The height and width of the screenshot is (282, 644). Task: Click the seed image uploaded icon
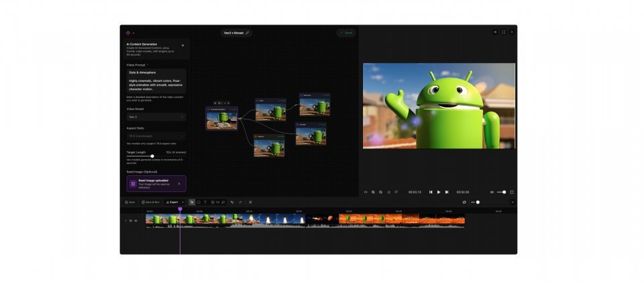pos(133,184)
